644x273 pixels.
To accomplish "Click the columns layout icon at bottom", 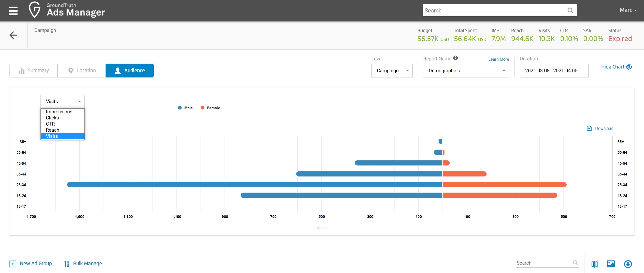I will point(594,264).
